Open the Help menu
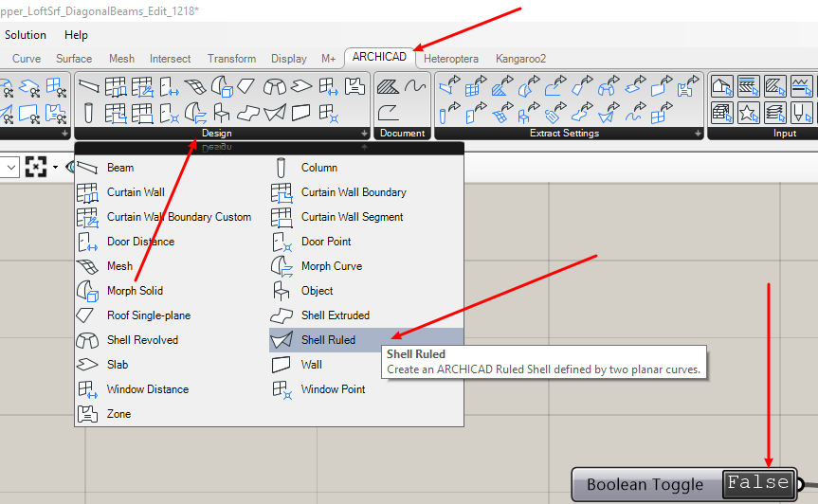The height and width of the screenshot is (504, 818). (76, 35)
